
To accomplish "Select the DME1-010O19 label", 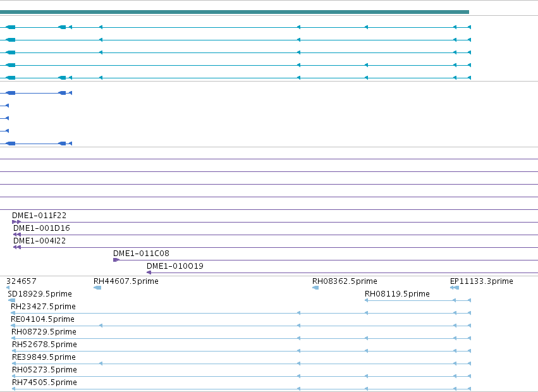I will click(175, 266).
